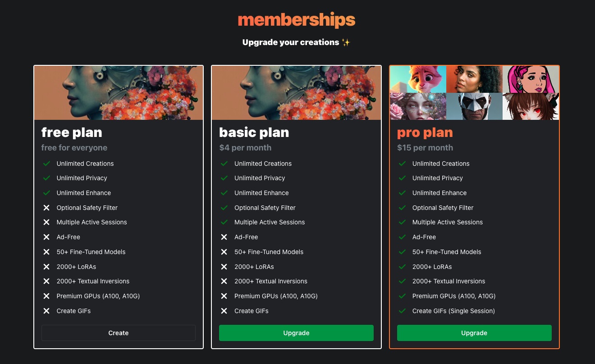Click checkmark beside pro plan 50+ Fine-Tuned Models
595x364 pixels.
(x=402, y=252)
